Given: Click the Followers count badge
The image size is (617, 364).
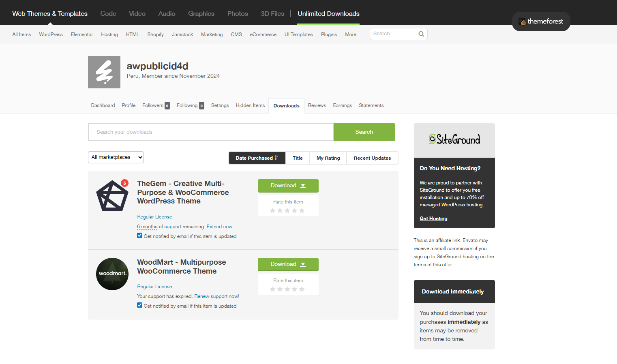Looking at the screenshot, I should [x=167, y=106].
